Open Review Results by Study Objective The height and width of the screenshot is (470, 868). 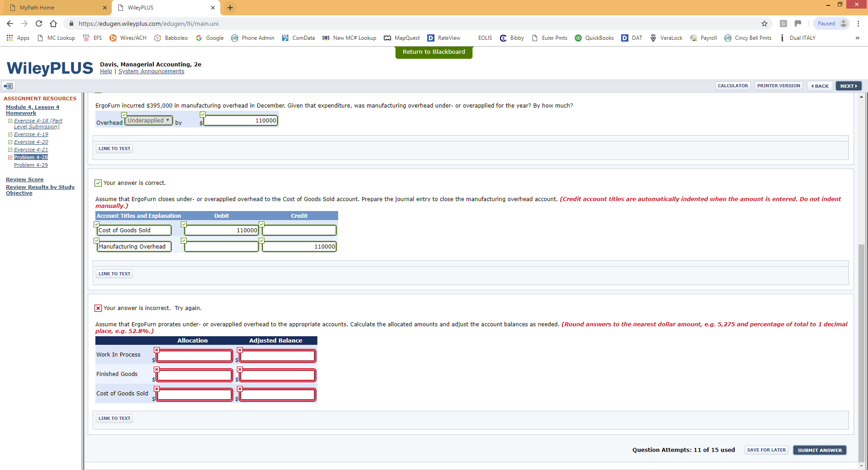pyautogui.click(x=40, y=190)
